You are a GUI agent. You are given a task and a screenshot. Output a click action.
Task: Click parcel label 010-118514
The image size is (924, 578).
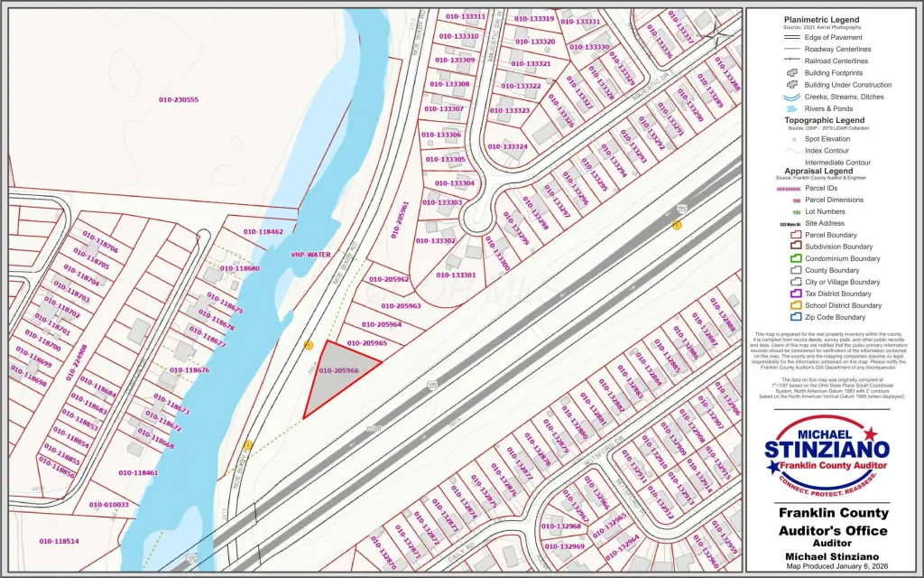point(59,541)
